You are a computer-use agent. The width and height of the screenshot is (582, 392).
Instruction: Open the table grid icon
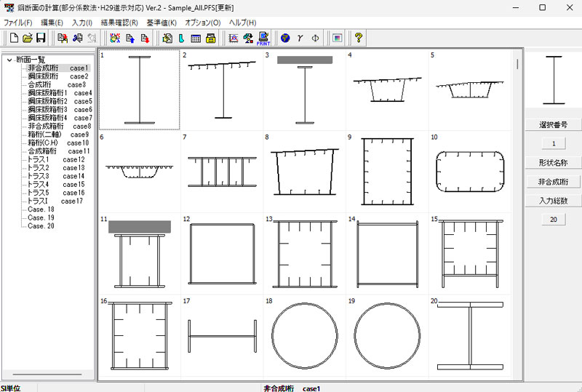(x=196, y=38)
